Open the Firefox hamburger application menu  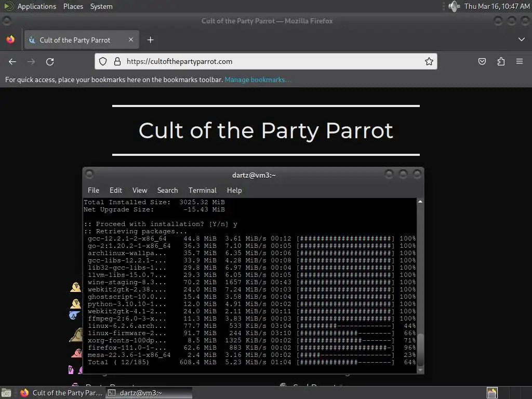pyautogui.click(x=520, y=61)
